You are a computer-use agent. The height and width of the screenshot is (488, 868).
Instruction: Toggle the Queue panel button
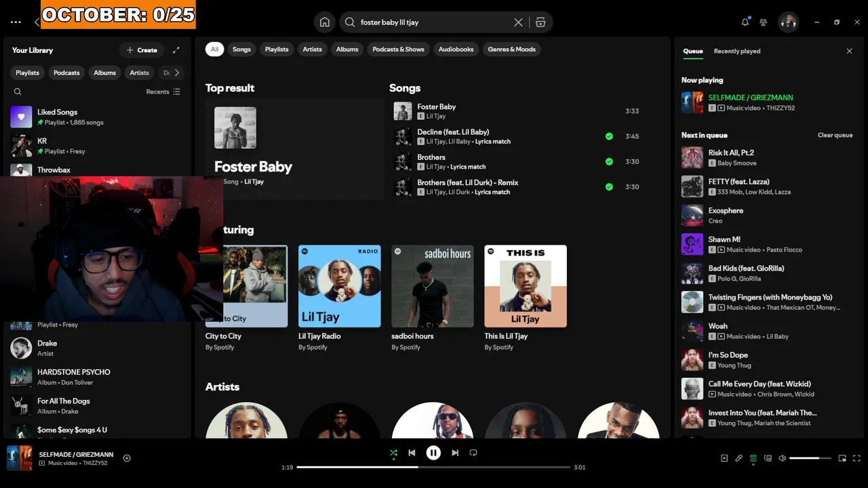[x=753, y=458]
